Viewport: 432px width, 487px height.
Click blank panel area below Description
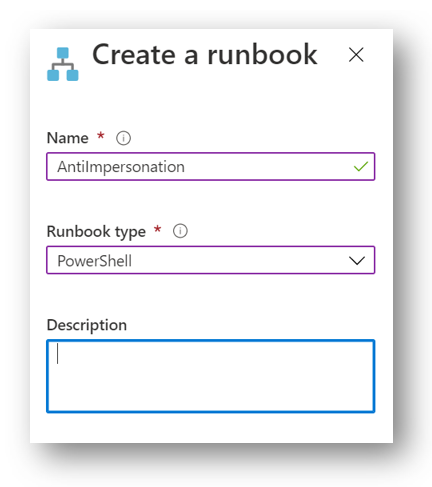211,428
